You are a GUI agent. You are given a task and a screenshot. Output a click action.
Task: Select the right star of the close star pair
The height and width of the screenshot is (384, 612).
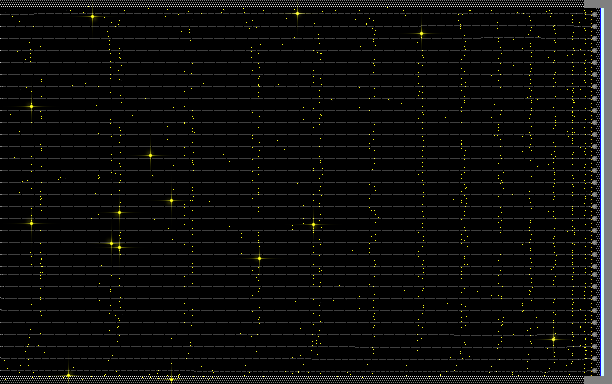(x=119, y=247)
